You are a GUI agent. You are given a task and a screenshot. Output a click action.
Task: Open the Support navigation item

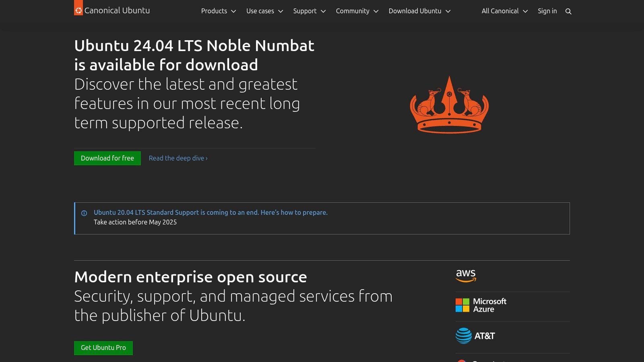305,11
